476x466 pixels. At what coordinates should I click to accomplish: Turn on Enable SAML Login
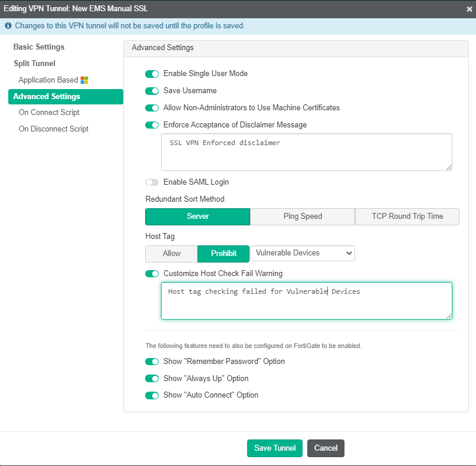click(x=152, y=182)
